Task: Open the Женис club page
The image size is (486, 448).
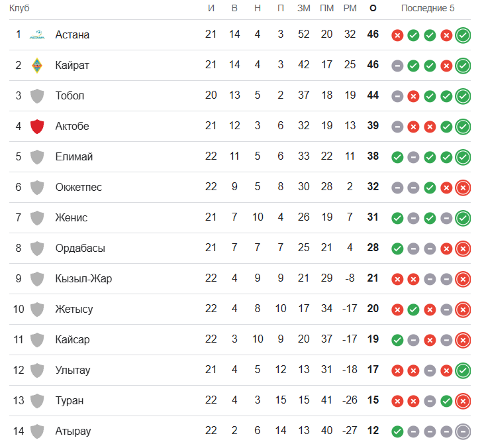Action: coord(72,218)
